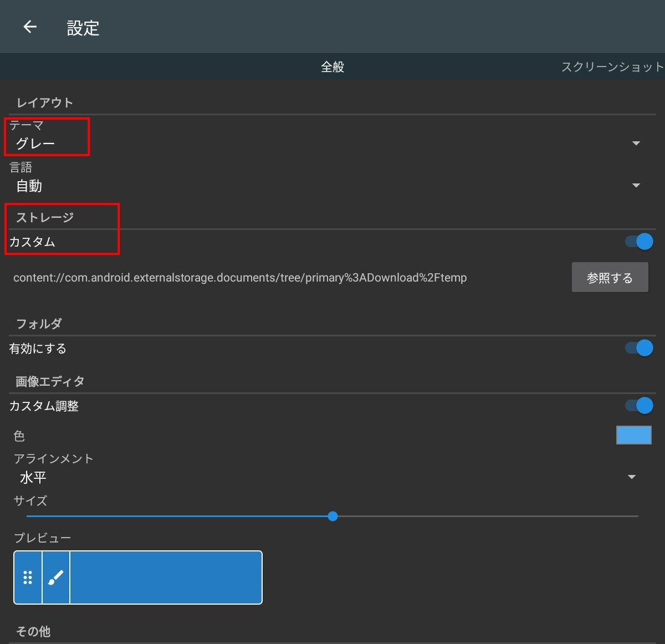The image size is (665, 644).
Task: Select the drag handle dots icon in preview
Action: (28, 577)
